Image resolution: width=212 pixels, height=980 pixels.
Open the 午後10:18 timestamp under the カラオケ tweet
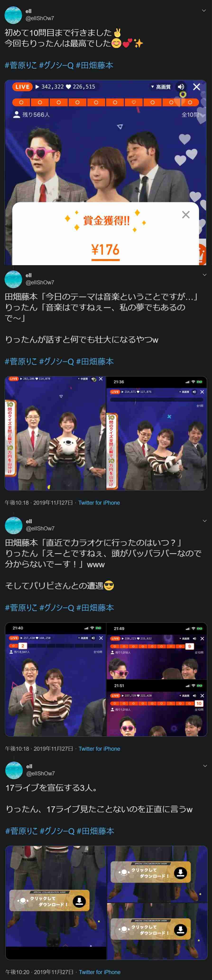(x=17, y=749)
